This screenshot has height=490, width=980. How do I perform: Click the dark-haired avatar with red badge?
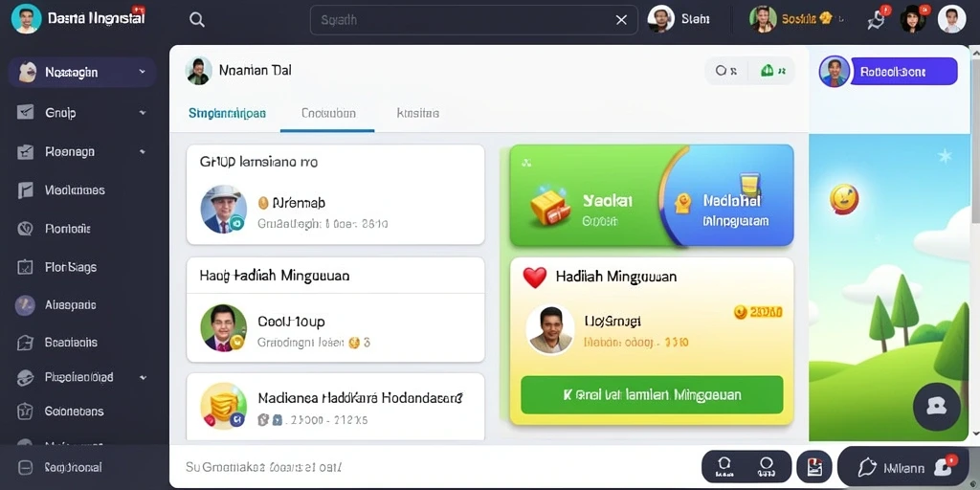pyautogui.click(x=913, y=19)
